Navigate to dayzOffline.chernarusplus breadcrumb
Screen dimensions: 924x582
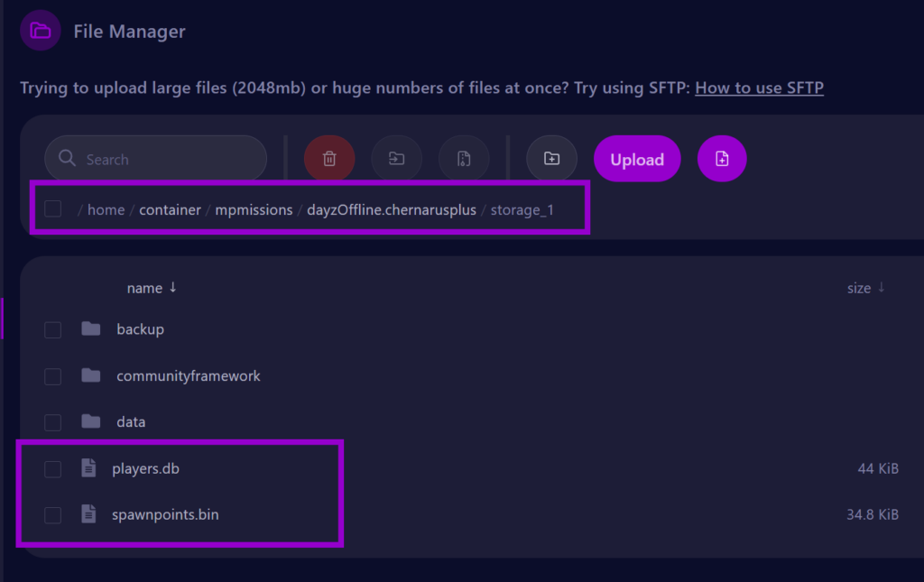point(391,210)
